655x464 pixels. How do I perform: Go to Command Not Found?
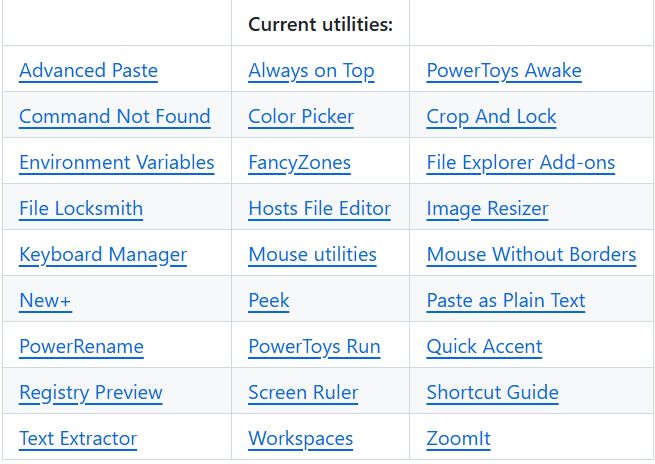pos(114,117)
